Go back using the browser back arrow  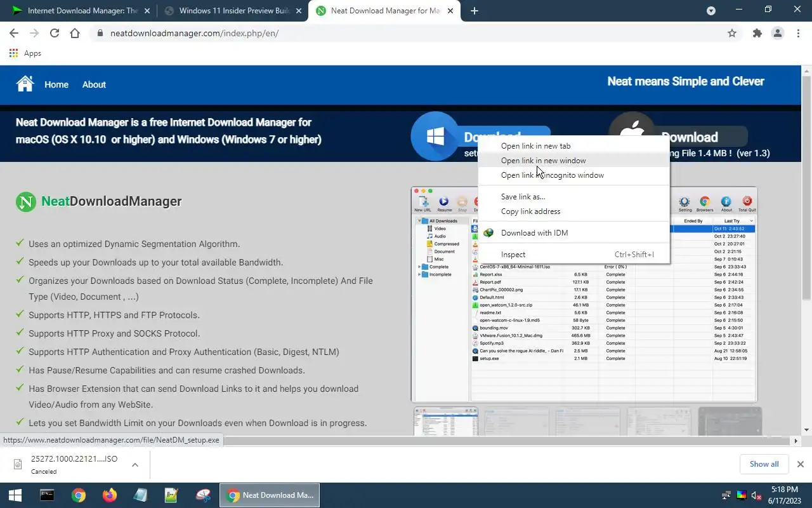[14, 33]
